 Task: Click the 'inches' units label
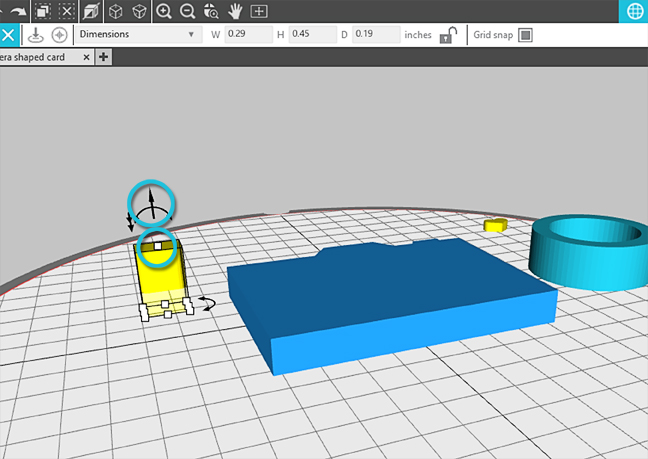tap(418, 35)
